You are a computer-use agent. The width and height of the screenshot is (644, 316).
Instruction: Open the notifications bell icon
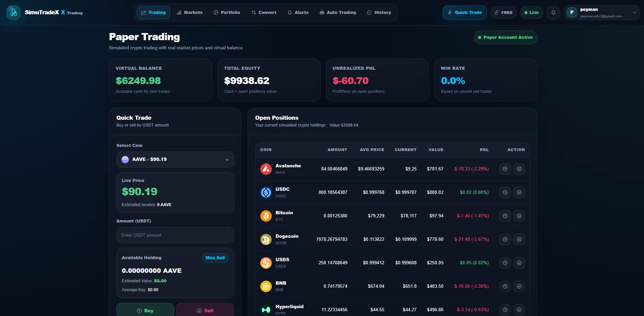coord(553,12)
